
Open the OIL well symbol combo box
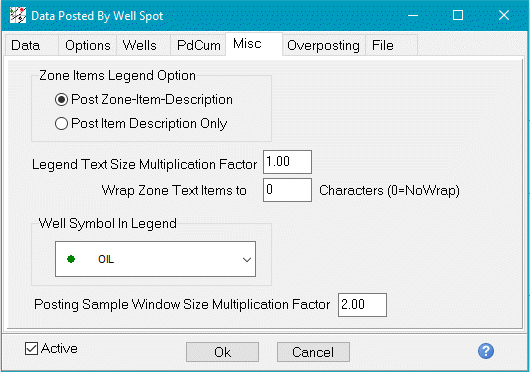(x=155, y=259)
